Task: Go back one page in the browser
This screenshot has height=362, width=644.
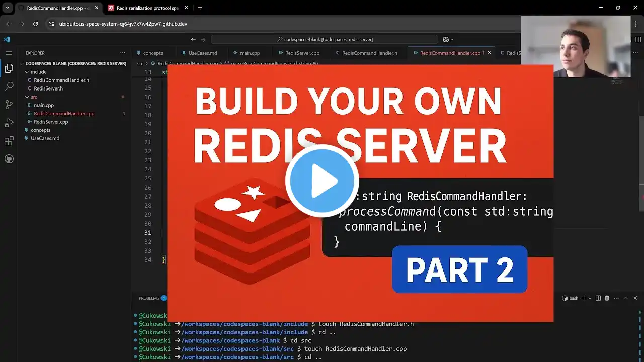Action: pos(8,24)
